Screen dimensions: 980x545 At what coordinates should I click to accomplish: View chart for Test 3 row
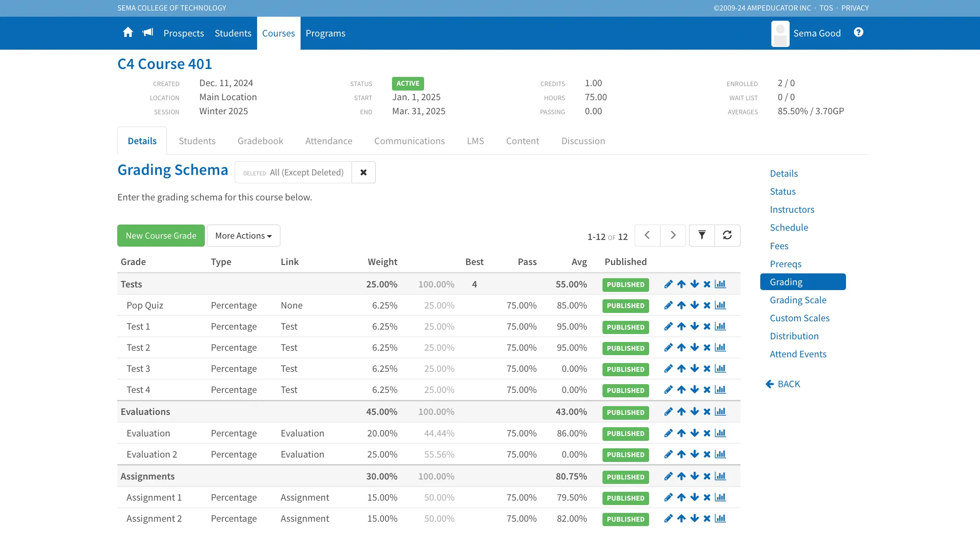pyautogui.click(x=720, y=369)
